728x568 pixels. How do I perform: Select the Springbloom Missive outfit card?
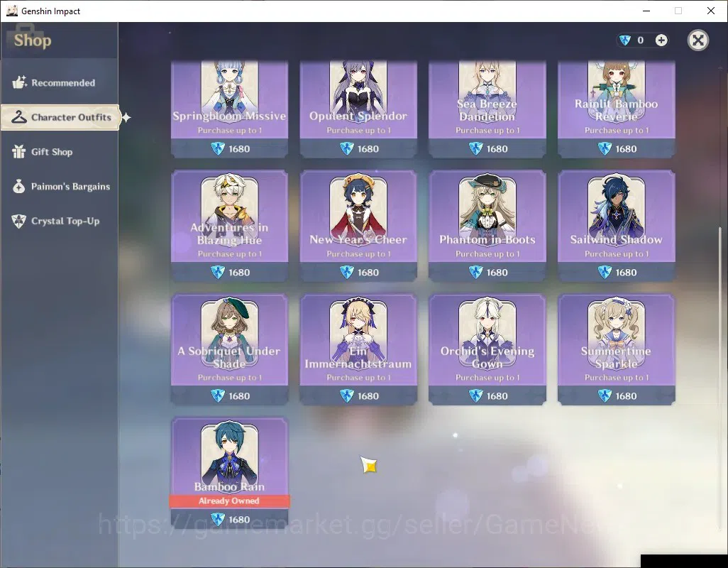click(229, 109)
